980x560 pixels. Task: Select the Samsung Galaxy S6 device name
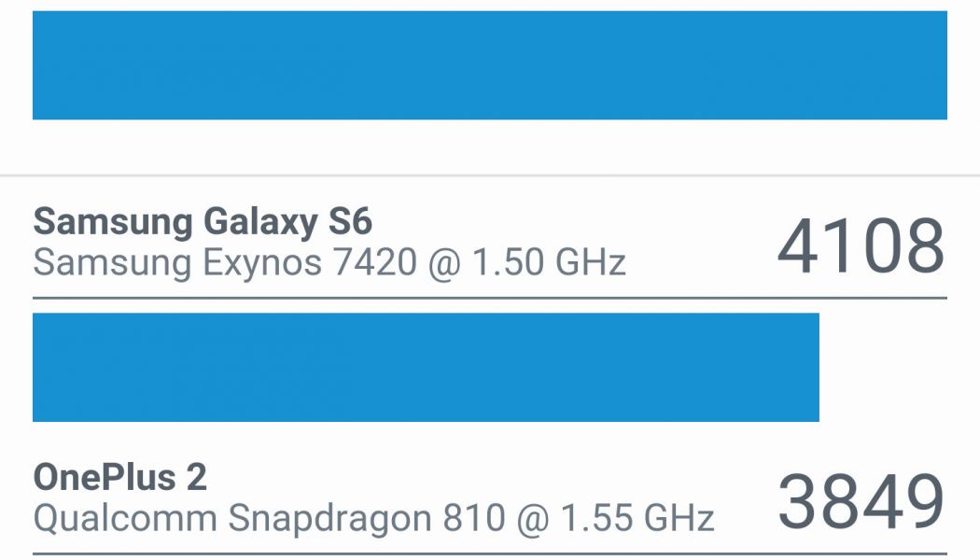[203, 222]
